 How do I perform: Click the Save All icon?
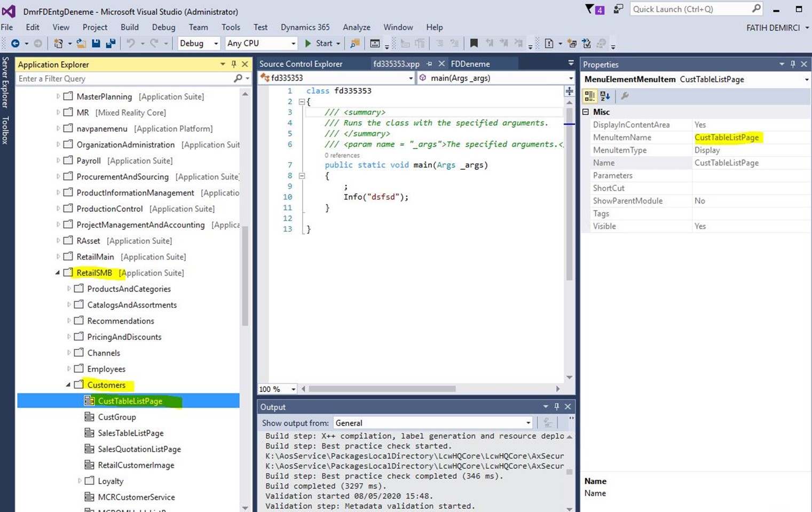[x=111, y=43]
